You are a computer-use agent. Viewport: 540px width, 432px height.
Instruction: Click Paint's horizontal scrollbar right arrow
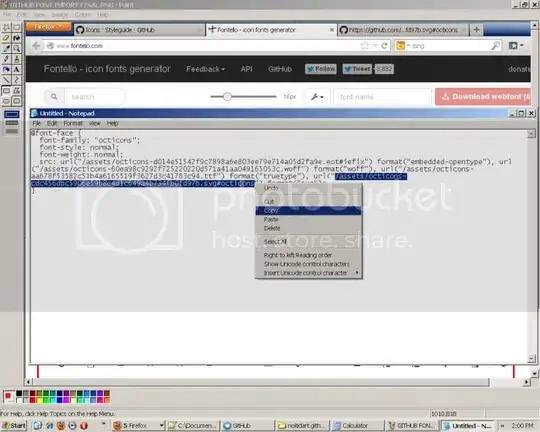527,382
